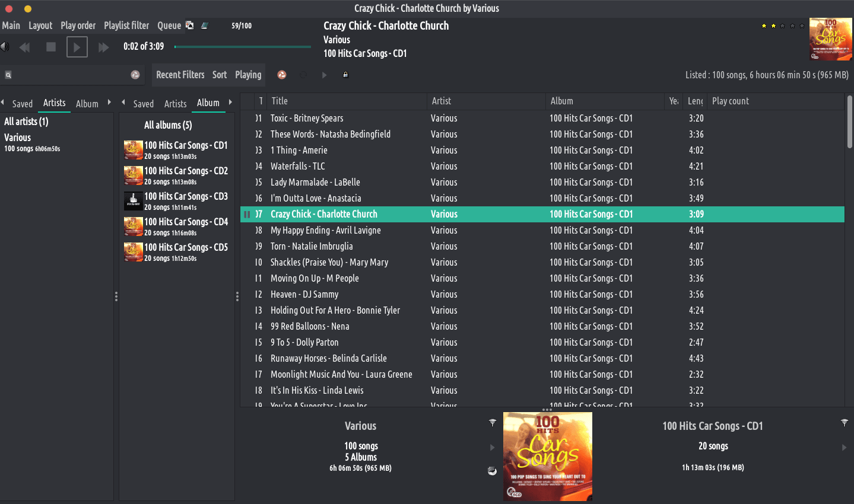Click the globe lookup icon beside artist info
Screen dimensions: 854x504
pos(492,471)
